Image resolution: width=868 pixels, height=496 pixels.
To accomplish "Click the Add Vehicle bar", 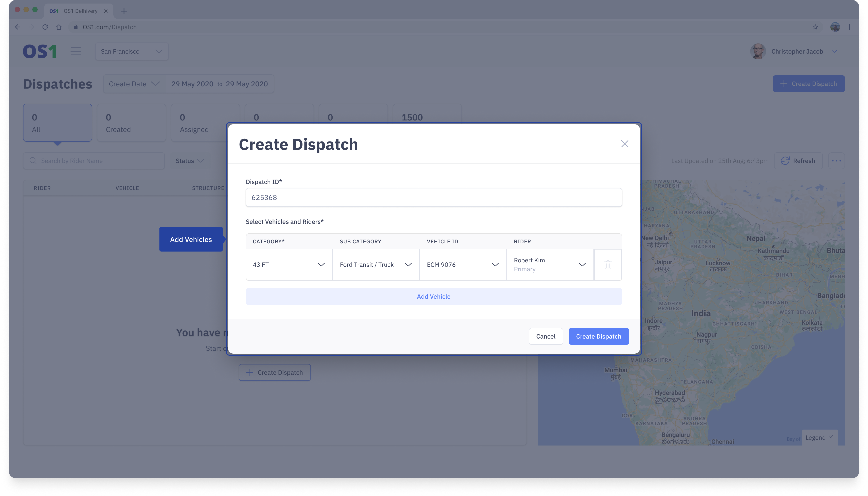I will [433, 296].
